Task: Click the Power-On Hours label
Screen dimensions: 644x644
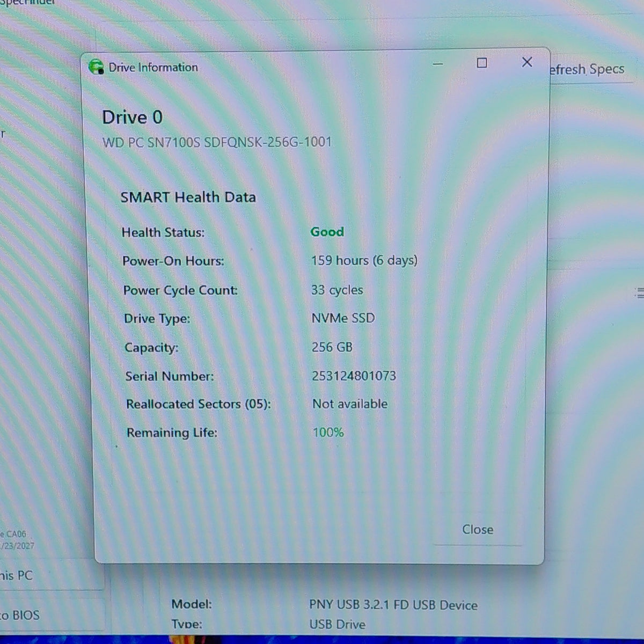Action: tap(173, 261)
